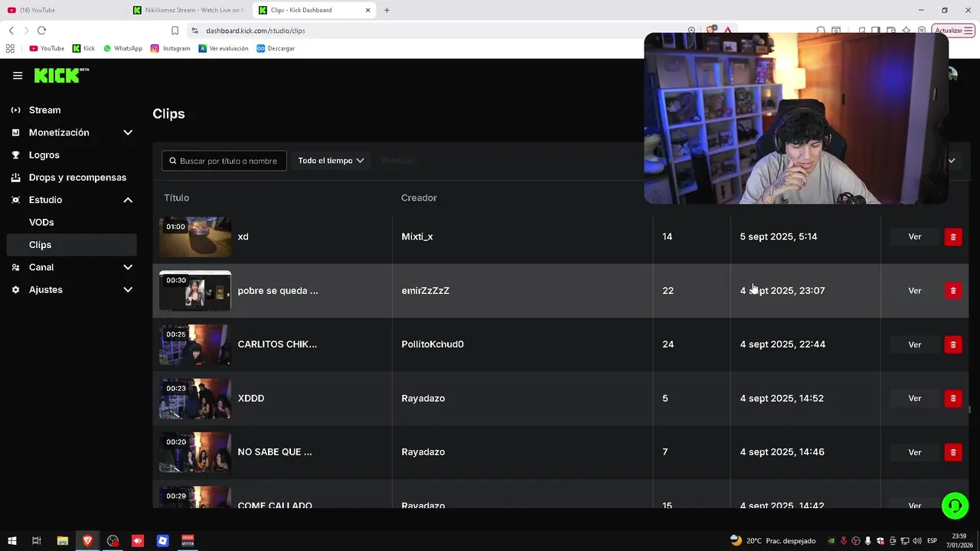The image size is (980, 551).
Task: Click the search field for clip titles
Action: [224, 161]
